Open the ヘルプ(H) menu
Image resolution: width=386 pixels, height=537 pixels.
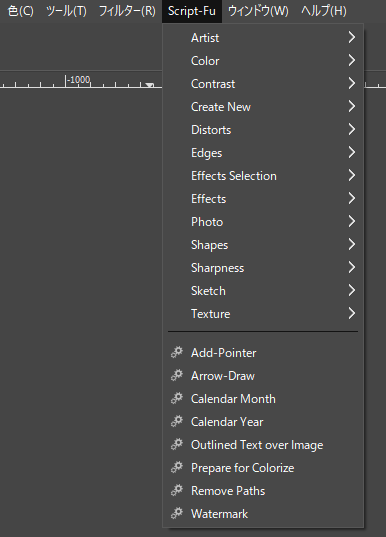324,11
